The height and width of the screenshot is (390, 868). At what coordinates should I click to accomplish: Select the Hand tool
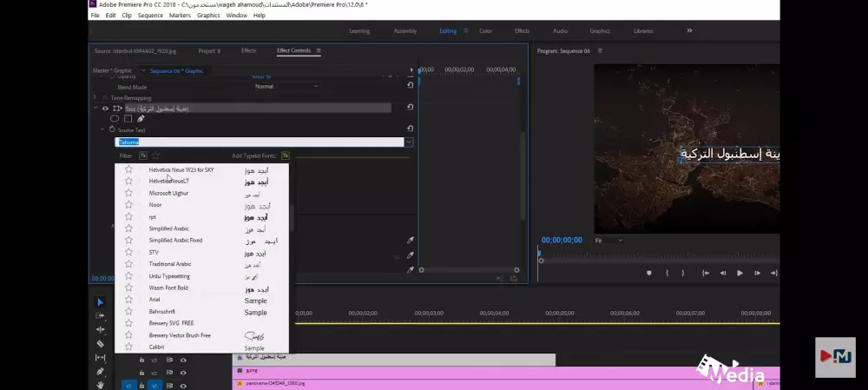point(100,385)
